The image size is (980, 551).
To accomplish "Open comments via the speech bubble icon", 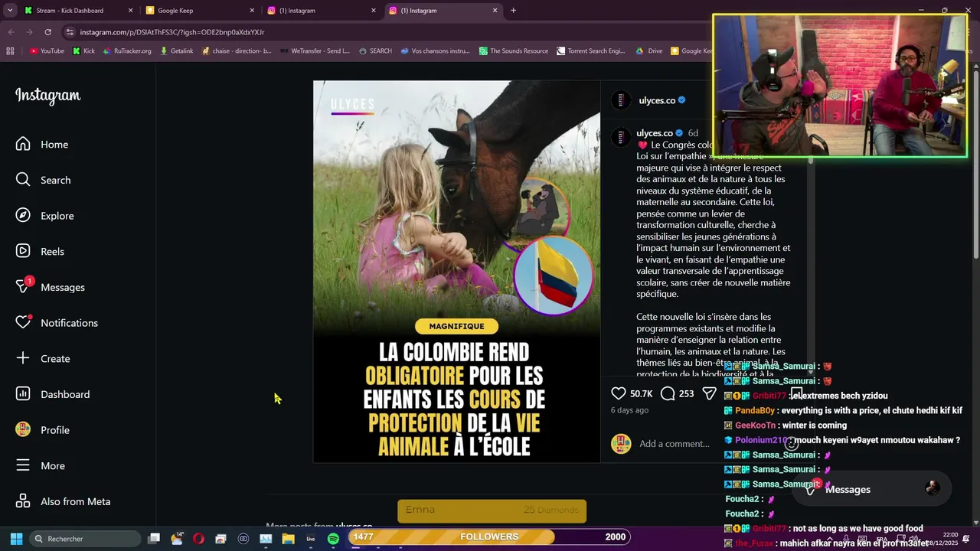I will pyautogui.click(x=668, y=393).
